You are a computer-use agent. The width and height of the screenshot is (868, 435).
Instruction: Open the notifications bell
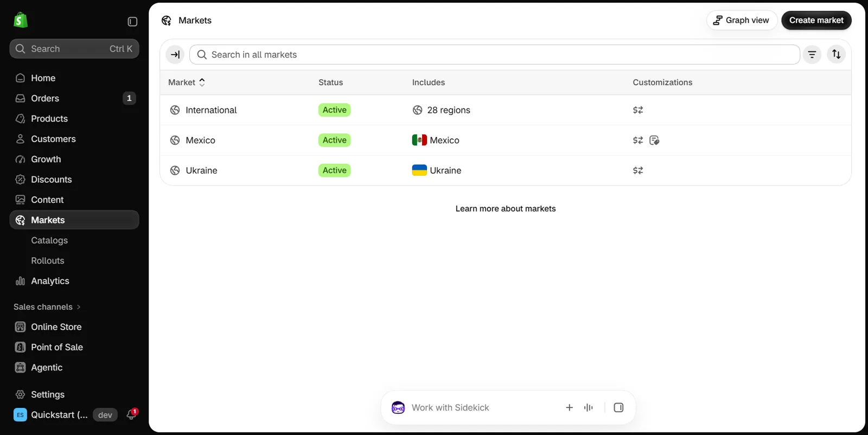tap(131, 415)
